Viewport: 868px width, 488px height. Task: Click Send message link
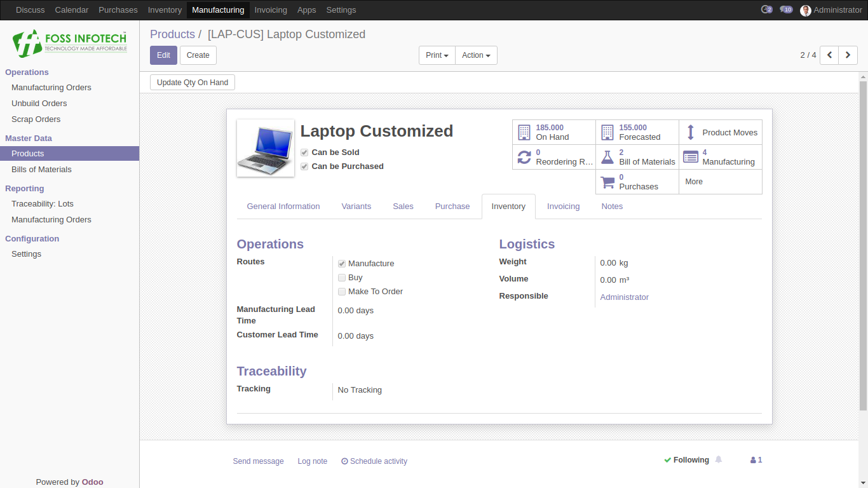click(258, 461)
